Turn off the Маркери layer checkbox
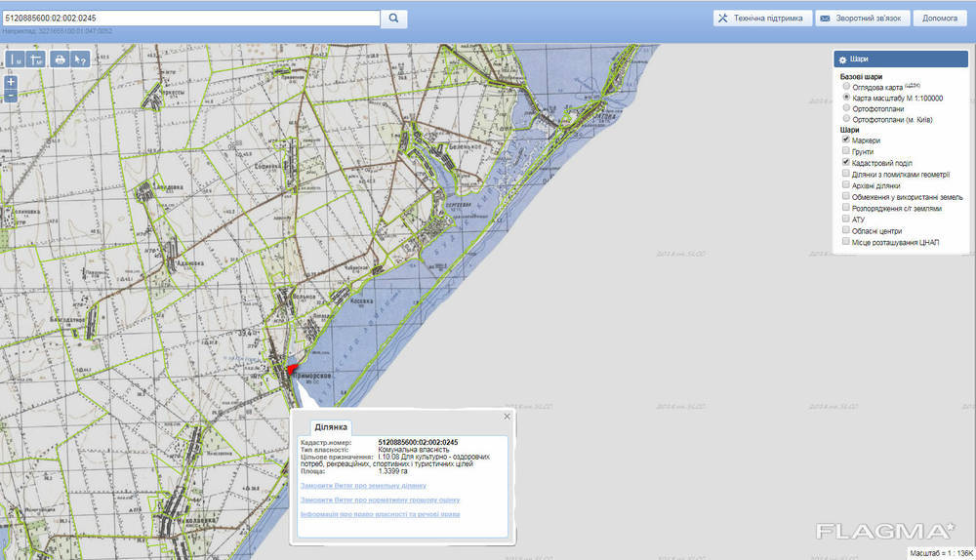Image resolution: width=976 pixels, height=560 pixels. pyautogui.click(x=845, y=140)
